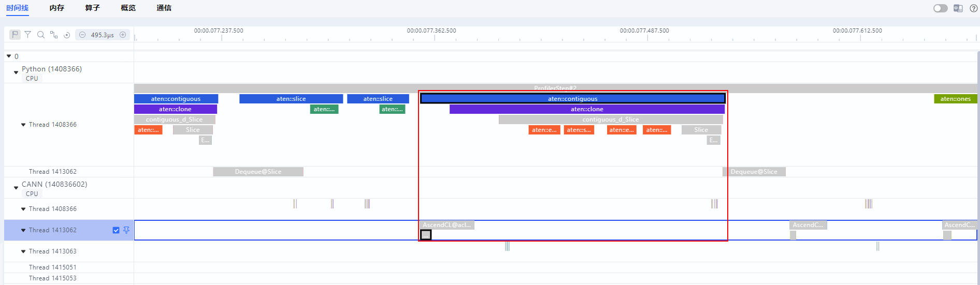Select the purple aten::clone block under aten::contiguous
This screenshot has width=980, height=285.
[x=587, y=109]
